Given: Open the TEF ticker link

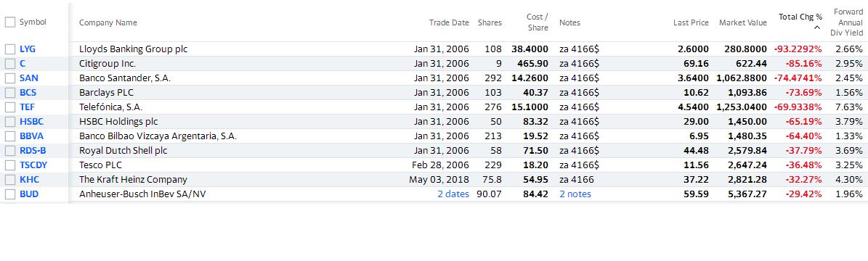Looking at the screenshot, I should 27,107.
